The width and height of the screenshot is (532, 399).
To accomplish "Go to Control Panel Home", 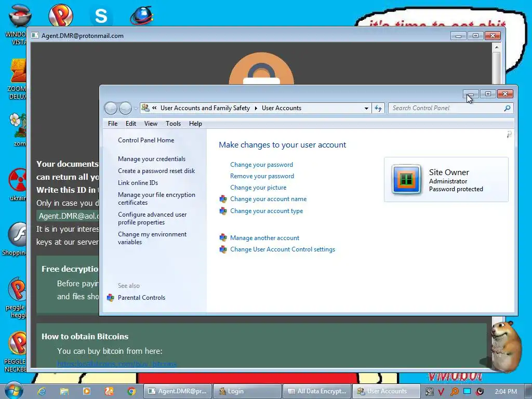I will 146,140.
